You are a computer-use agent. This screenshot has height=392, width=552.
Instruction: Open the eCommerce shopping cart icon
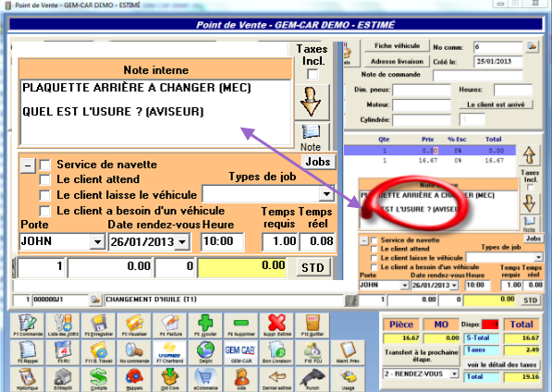click(205, 379)
